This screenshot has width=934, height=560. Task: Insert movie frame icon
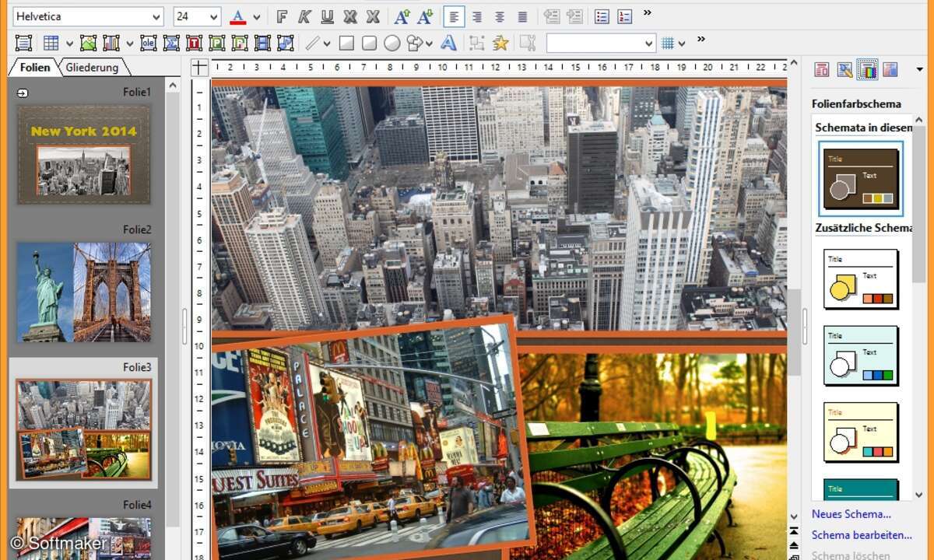tap(262, 44)
